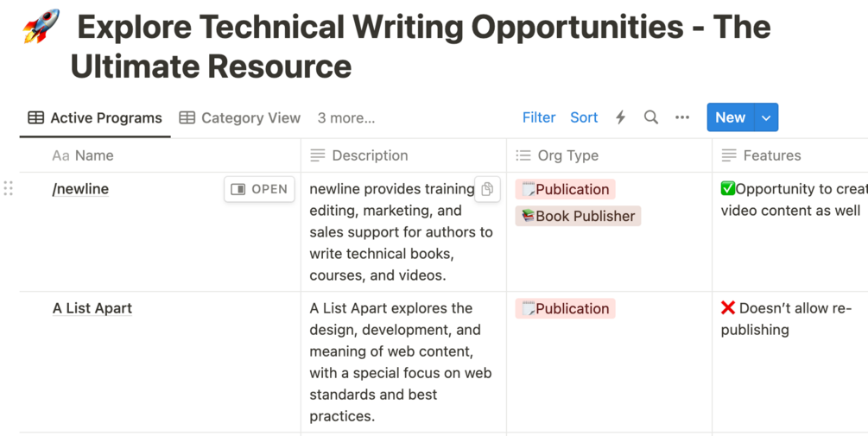Click the Description column header

tap(369, 155)
